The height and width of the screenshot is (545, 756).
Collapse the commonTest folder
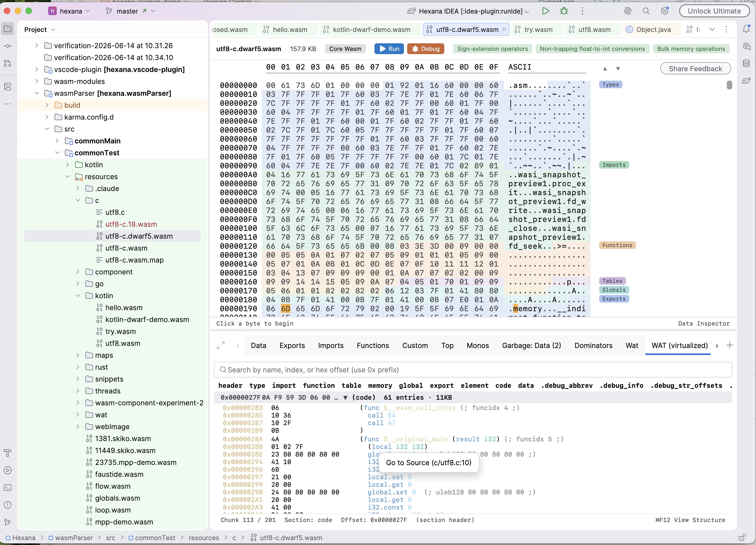point(57,153)
